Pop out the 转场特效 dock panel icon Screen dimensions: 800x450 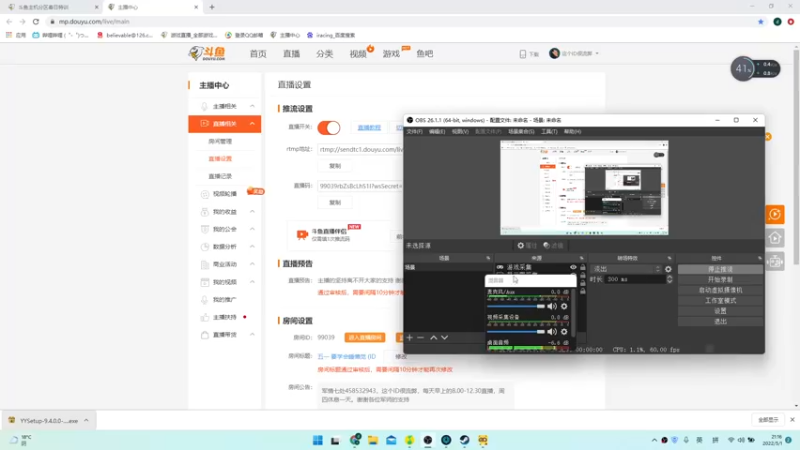pyautogui.click(x=669, y=258)
